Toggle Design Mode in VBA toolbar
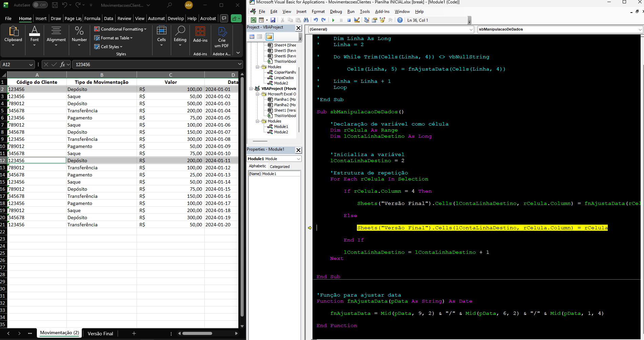The width and height of the screenshot is (644, 340). tap(357, 20)
